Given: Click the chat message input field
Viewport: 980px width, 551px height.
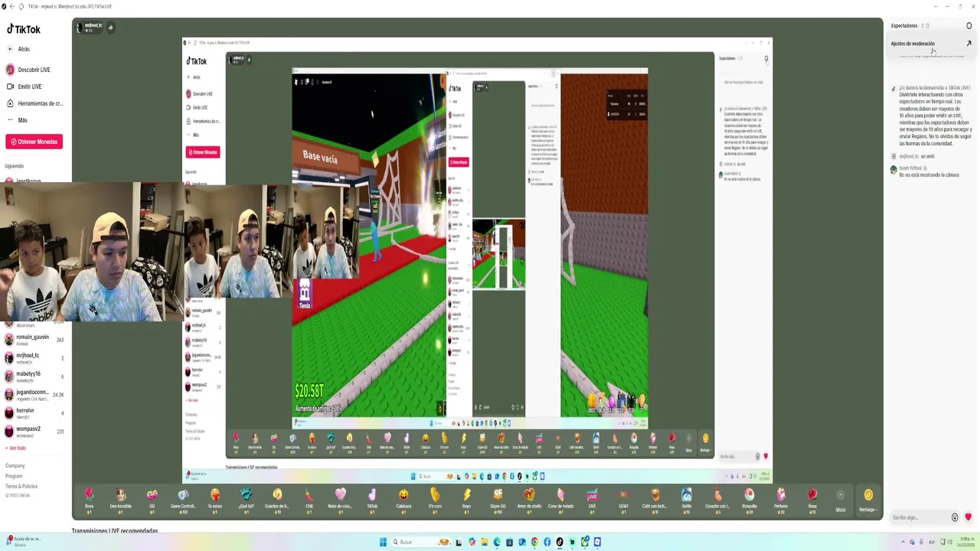Looking at the screenshot, I should (x=919, y=517).
